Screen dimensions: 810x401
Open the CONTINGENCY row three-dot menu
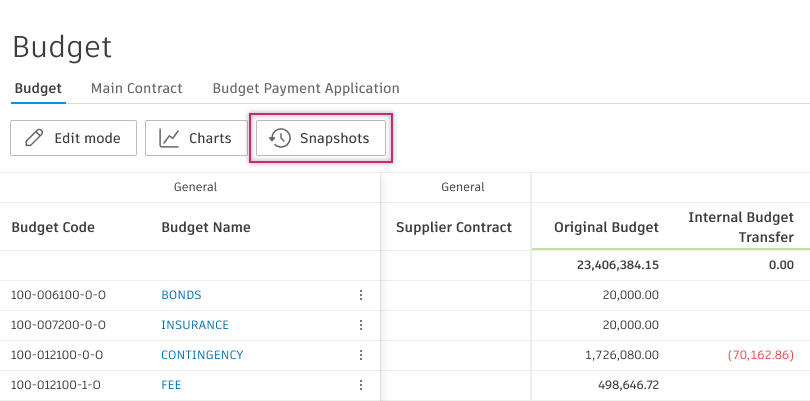click(x=361, y=355)
